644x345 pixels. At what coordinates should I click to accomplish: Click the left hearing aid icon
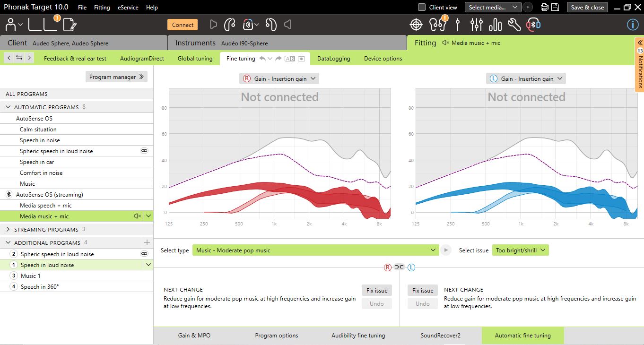point(271,25)
